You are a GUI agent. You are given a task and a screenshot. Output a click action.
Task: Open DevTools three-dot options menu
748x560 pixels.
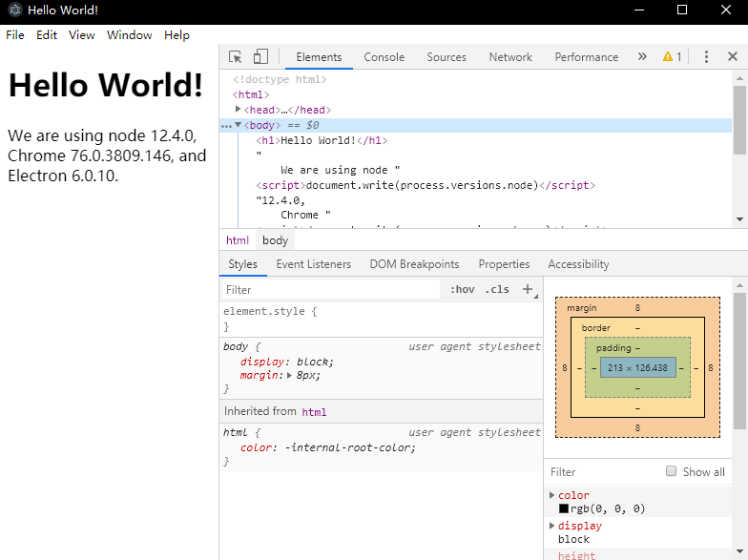(x=706, y=57)
